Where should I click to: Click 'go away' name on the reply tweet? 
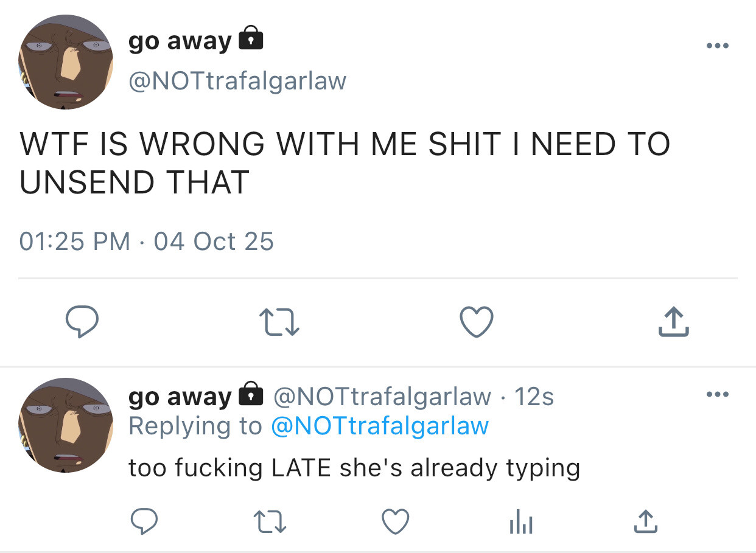coord(180,397)
